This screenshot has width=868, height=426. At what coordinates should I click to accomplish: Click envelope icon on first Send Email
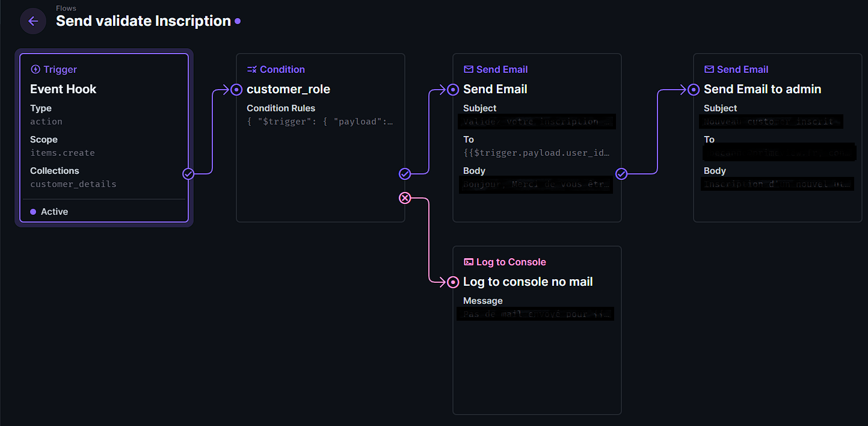(468, 70)
